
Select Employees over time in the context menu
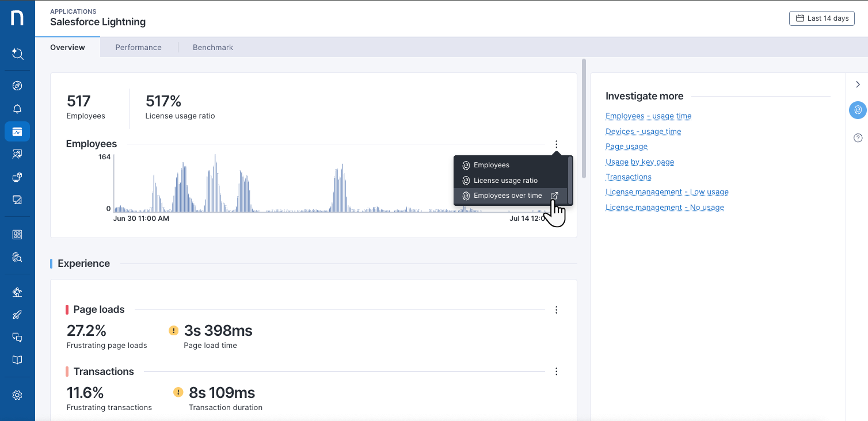click(507, 195)
